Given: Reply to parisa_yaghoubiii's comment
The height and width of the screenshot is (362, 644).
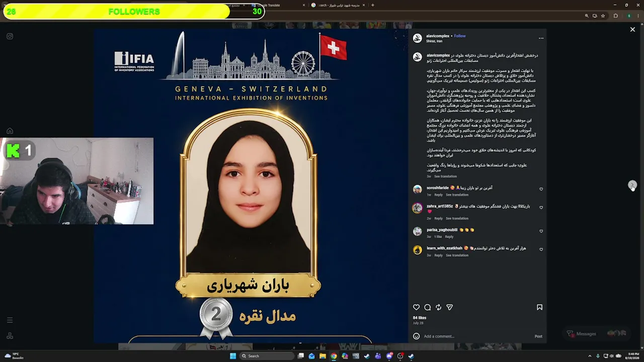Looking at the screenshot, I should (449, 237).
